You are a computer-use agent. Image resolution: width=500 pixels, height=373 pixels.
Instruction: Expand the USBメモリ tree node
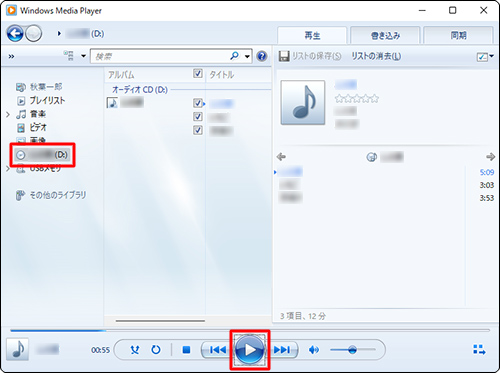click(x=8, y=169)
